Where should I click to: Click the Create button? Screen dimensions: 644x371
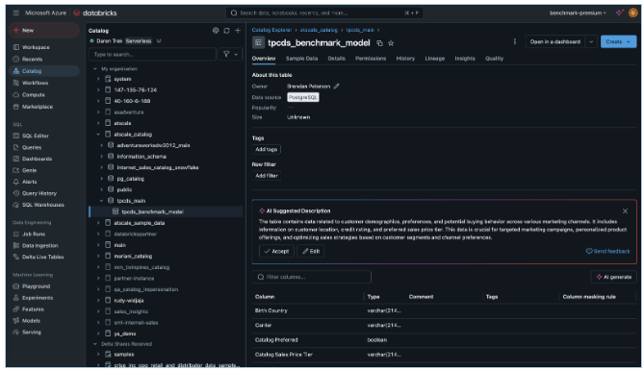pos(618,42)
